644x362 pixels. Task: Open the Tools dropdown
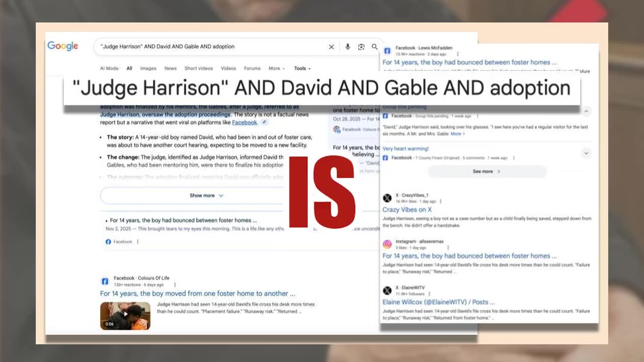302,68
